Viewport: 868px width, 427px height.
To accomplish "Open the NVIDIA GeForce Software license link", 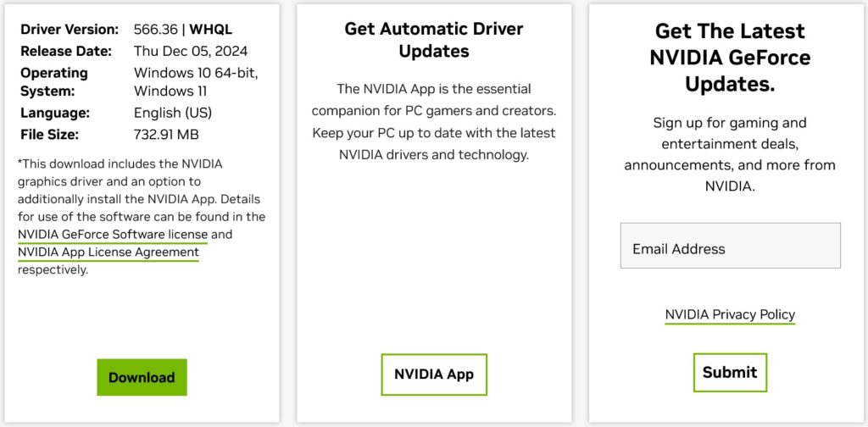I will (113, 235).
